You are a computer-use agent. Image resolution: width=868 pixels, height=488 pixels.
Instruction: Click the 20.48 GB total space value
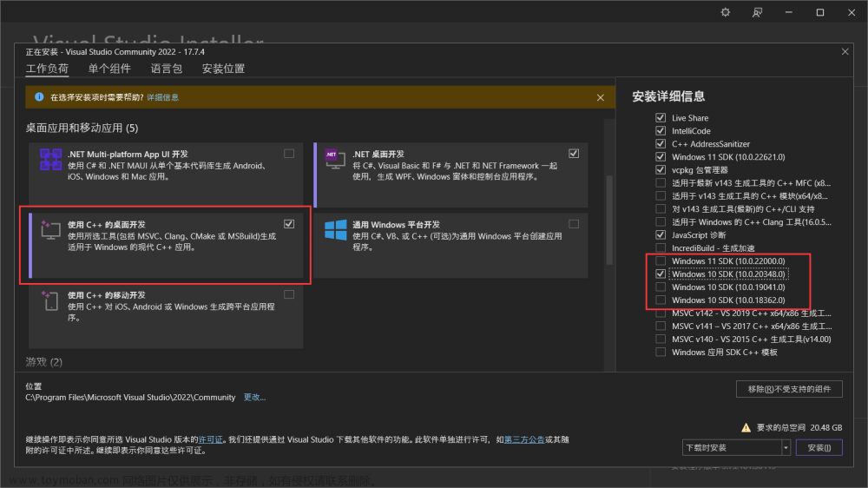coord(826,427)
